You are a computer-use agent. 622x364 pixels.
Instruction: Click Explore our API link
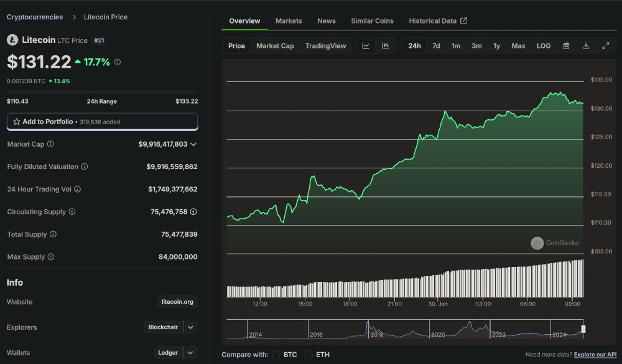(595, 355)
